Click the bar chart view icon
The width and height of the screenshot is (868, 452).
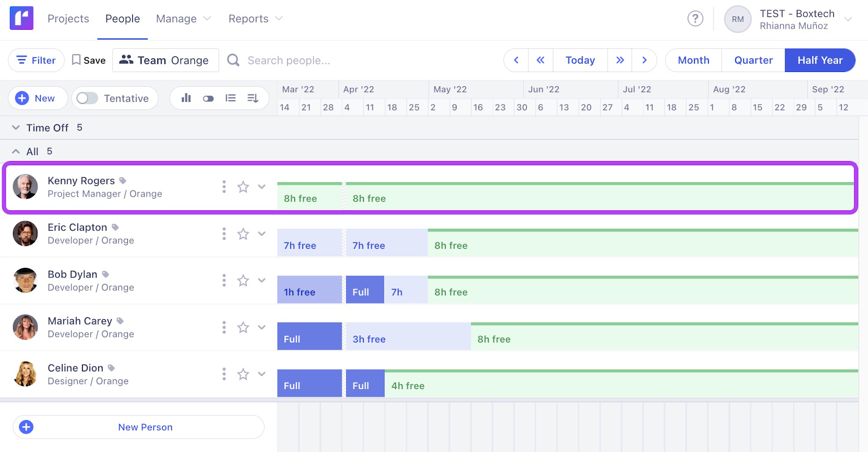click(x=186, y=98)
